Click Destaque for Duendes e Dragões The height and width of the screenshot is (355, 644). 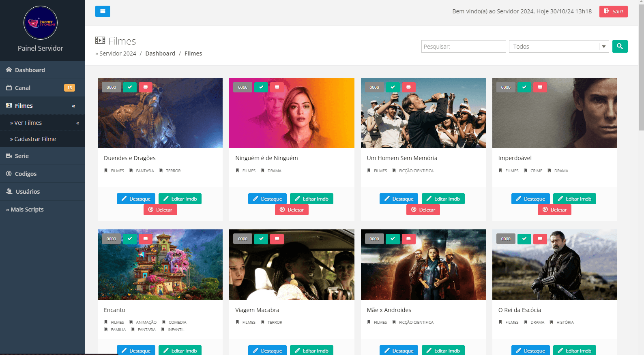tap(136, 199)
